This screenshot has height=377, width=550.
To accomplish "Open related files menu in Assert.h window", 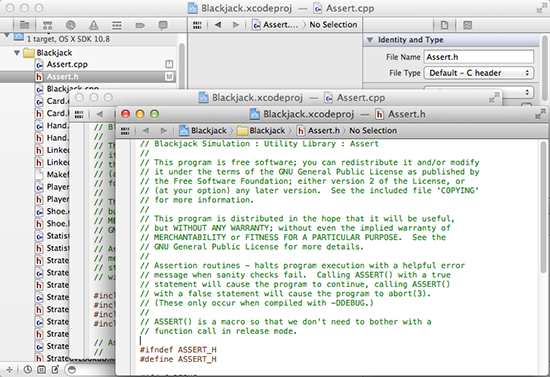I will pyautogui.click(x=125, y=131).
